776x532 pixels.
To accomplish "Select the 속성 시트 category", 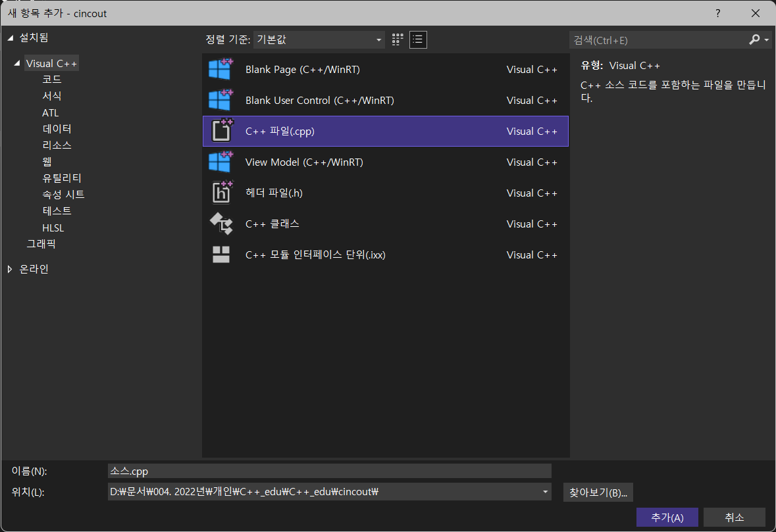I will click(x=63, y=194).
